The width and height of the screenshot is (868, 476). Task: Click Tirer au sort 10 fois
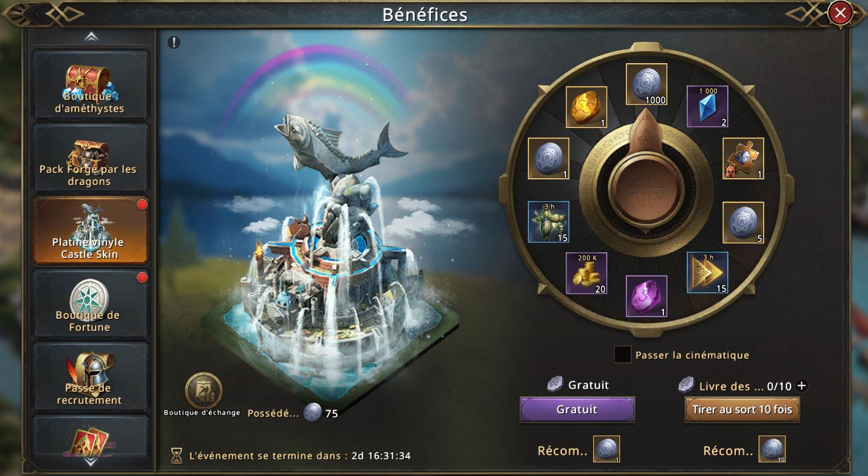[742, 409]
